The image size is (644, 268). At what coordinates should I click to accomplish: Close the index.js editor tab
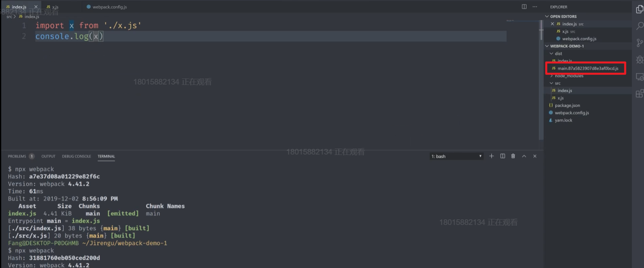pos(36,7)
